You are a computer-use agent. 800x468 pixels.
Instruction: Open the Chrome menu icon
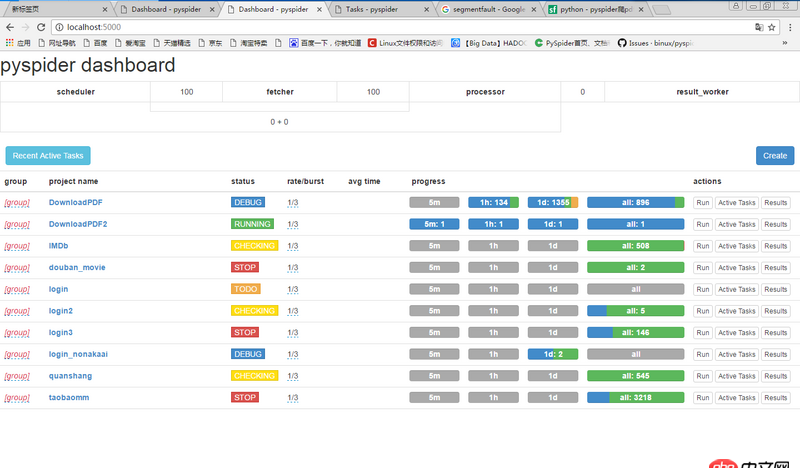(x=789, y=27)
